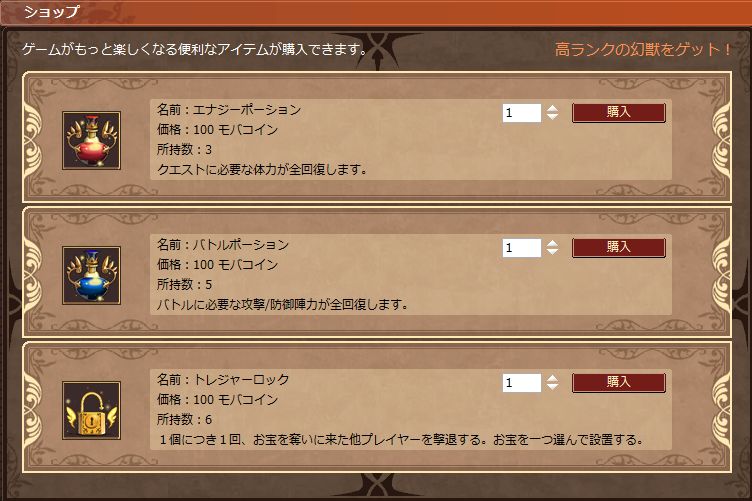Select the バトルポーション item name text

[x=241, y=244]
